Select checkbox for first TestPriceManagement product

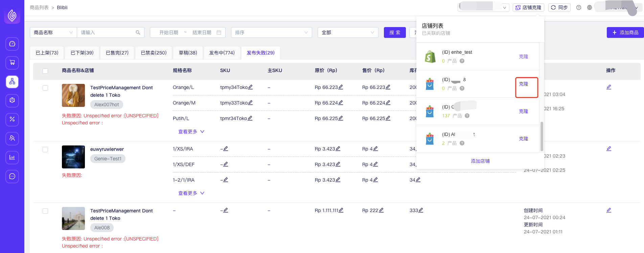pyautogui.click(x=45, y=88)
